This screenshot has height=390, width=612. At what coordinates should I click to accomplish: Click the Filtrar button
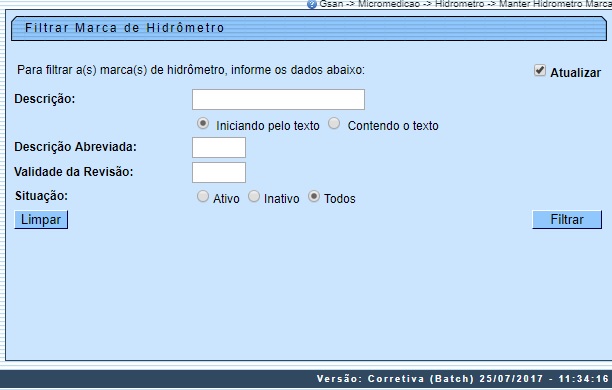pyautogui.click(x=567, y=220)
